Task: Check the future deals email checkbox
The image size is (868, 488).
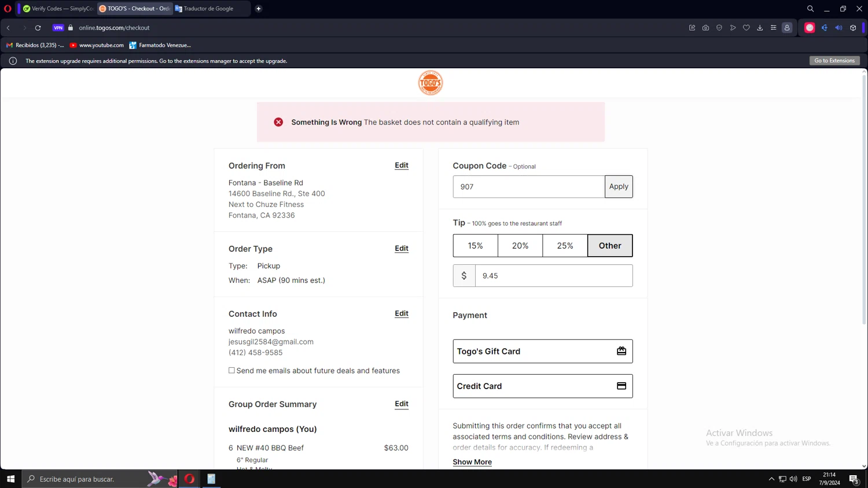Action: [x=231, y=371]
